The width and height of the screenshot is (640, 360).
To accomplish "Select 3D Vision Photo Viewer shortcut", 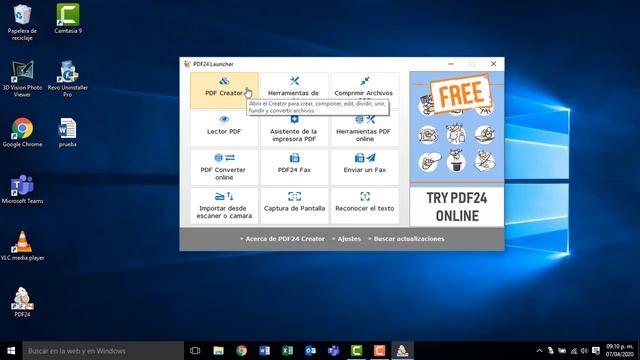I will click(22, 79).
